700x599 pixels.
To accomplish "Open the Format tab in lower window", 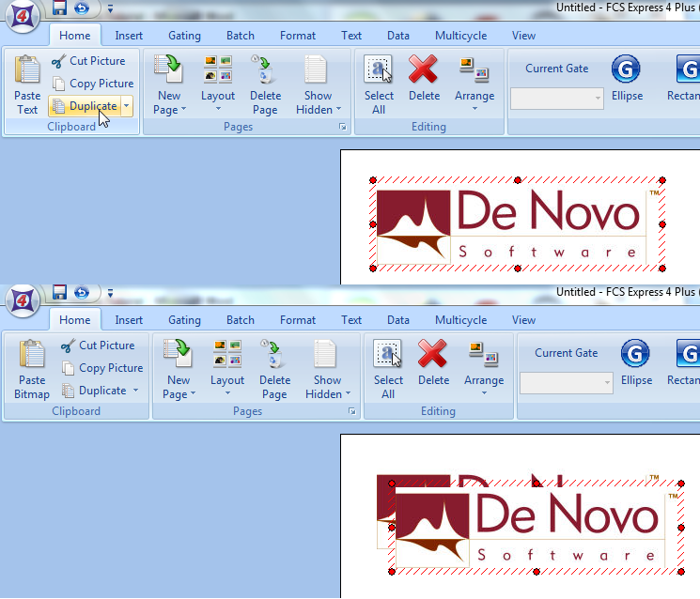I will [297, 320].
